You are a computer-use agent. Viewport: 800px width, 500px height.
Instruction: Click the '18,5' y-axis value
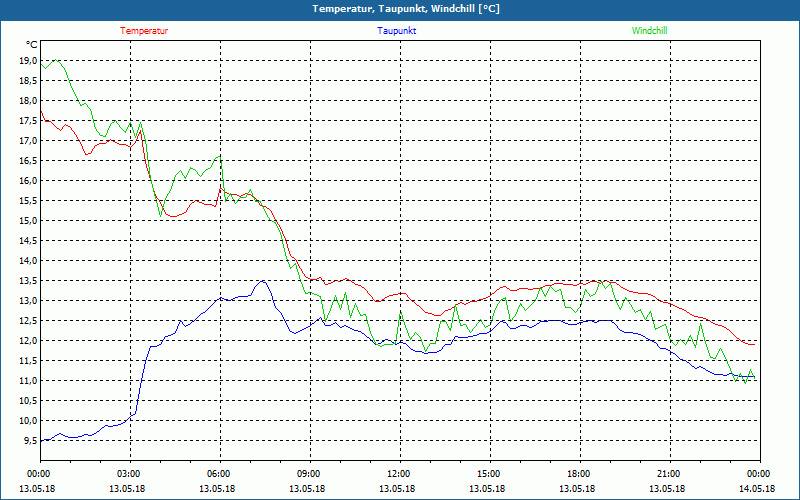[x=29, y=81]
